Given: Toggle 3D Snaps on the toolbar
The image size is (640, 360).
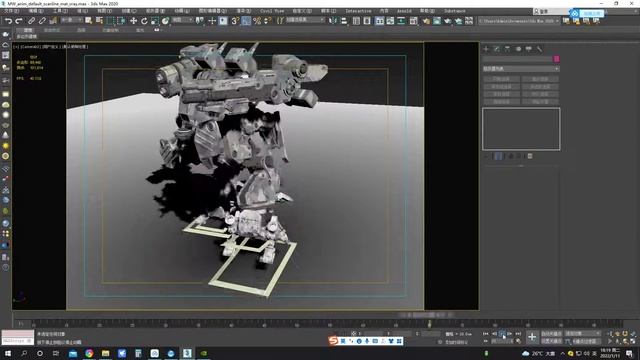Looking at the screenshot, I should 235,21.
